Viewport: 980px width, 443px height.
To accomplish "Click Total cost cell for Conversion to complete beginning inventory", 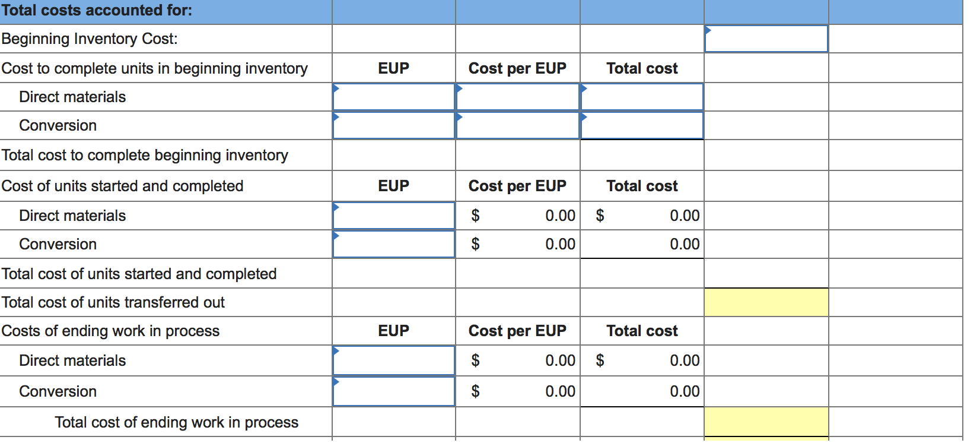I will (x=642, y=125).
